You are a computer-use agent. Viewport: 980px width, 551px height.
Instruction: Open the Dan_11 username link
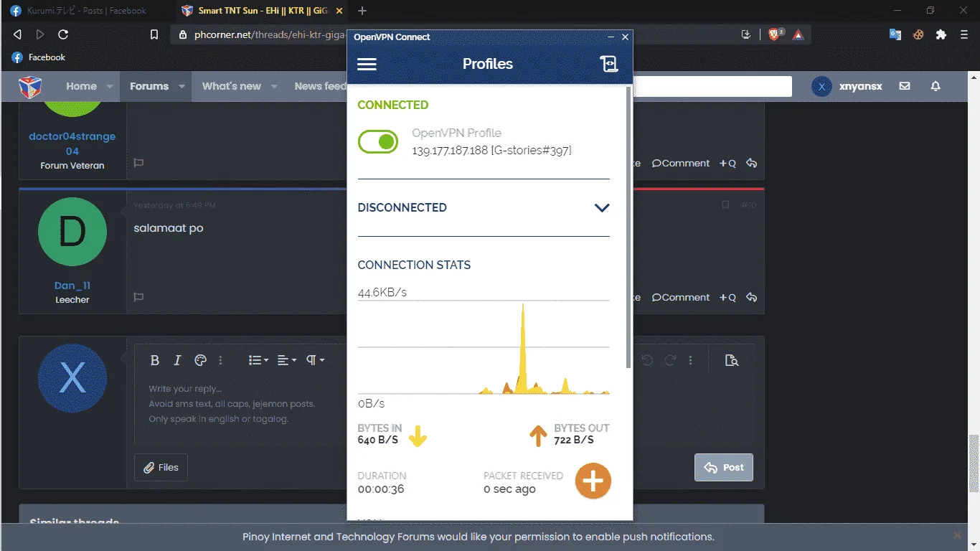pos(72,286)
